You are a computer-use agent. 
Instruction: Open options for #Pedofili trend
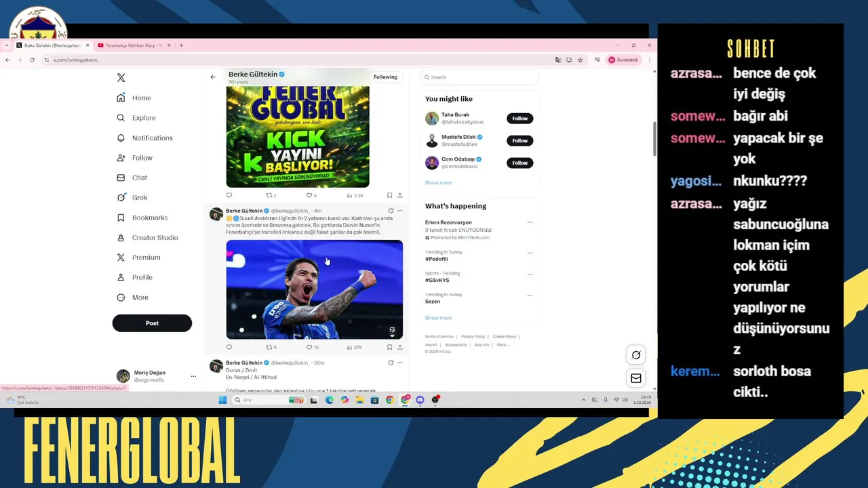click(x=530, y=252)
